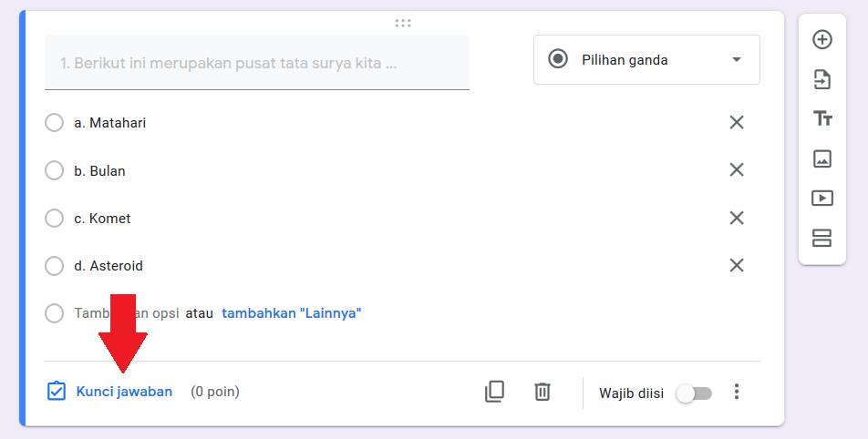Screen dimensions: 868x439
Task: Remove the option 'a. Matahari'
Action: point(737,122)
